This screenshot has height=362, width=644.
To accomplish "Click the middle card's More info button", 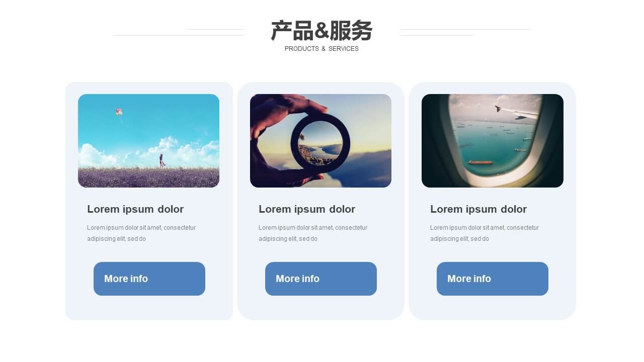I will point(321,279).
